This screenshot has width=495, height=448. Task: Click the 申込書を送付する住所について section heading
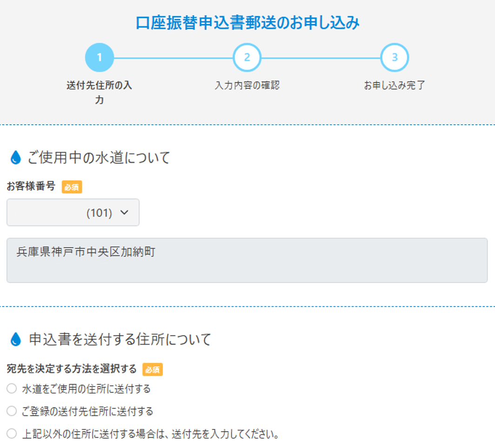[x=120, y=340]
